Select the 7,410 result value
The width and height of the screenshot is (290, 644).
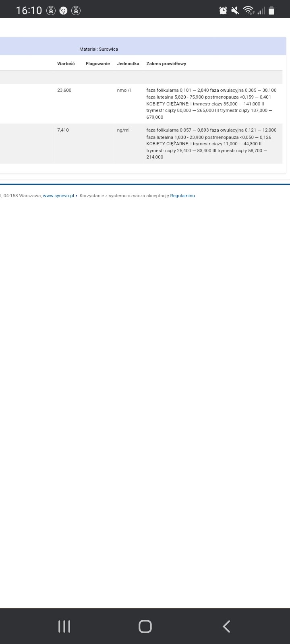(63, 130)
